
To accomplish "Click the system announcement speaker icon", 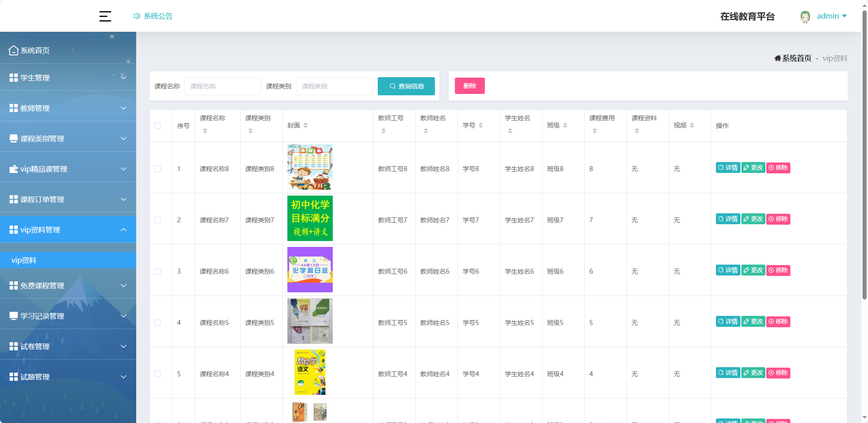I will pyautogui.click(x=137, y=16).
